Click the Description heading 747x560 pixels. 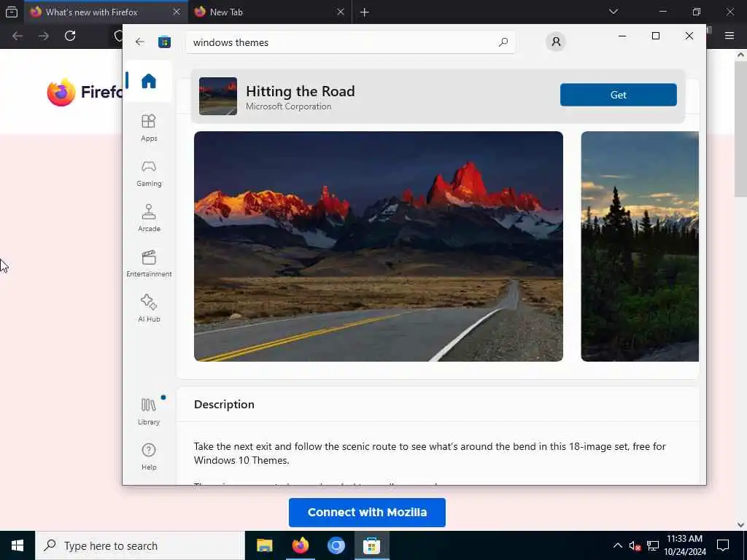[x=224, y=404]
